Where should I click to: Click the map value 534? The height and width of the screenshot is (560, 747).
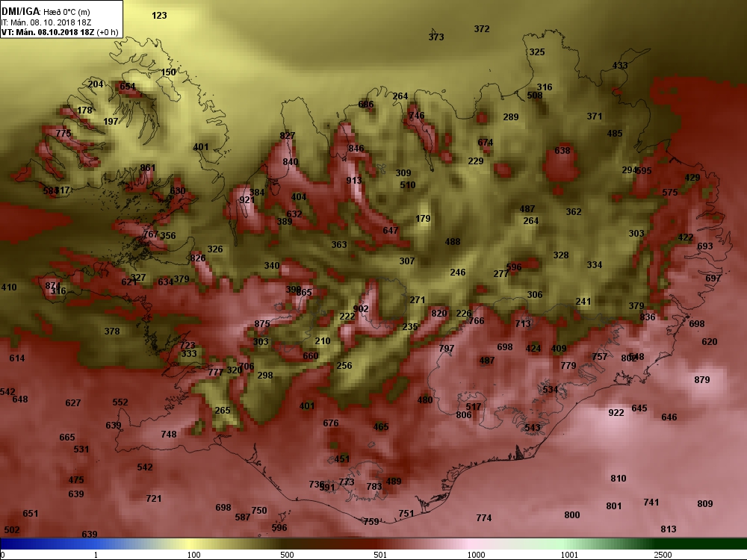pos(550,389)
